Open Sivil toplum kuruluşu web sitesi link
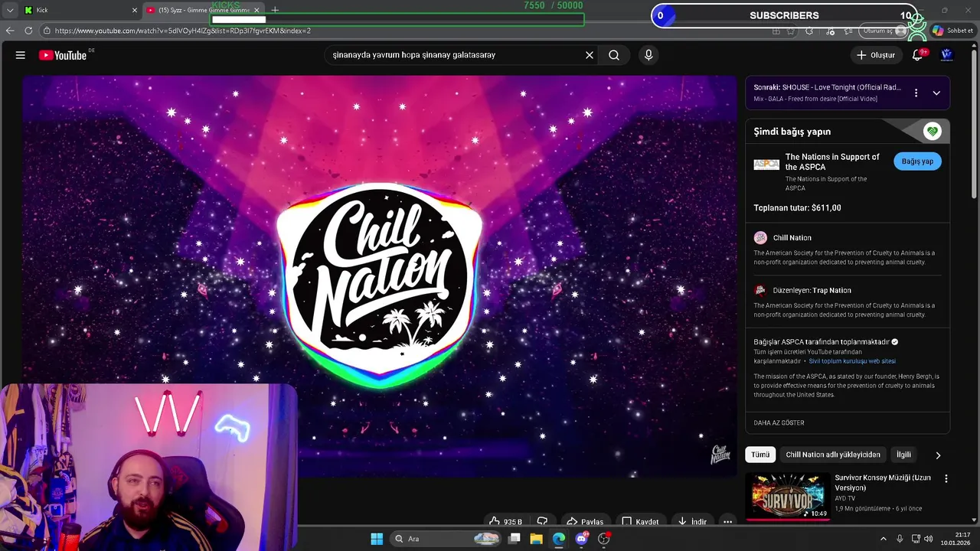The image size is (980, 551). point(852,361)
